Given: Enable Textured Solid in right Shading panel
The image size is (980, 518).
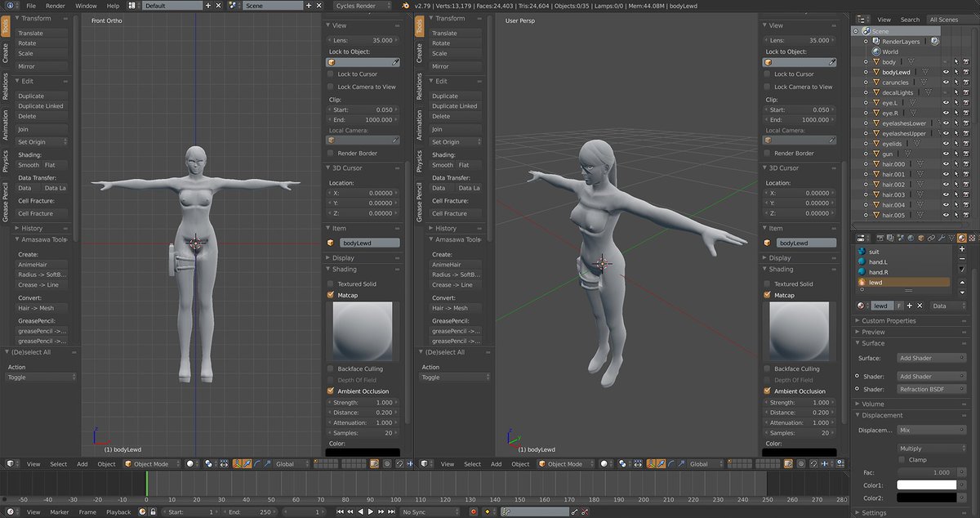Looking at the screenshot, I should pyautogui.click(x=767, y=284).
